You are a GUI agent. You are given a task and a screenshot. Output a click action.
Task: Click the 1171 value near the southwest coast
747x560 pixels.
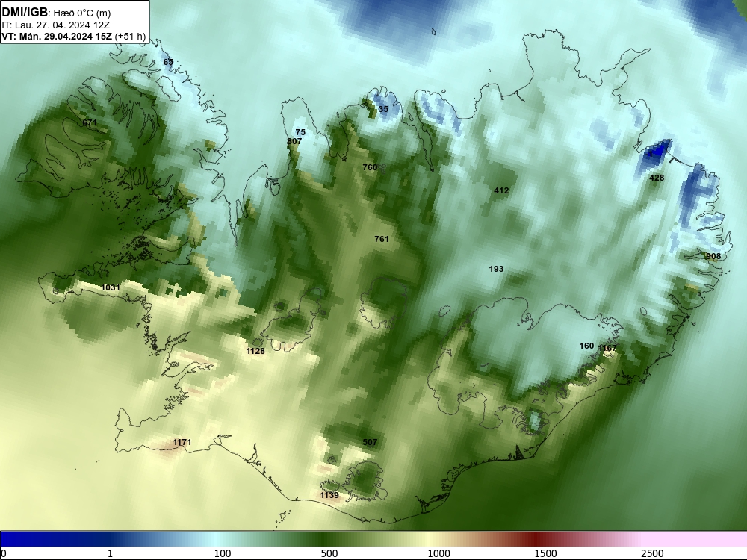(x=182, y=442)
